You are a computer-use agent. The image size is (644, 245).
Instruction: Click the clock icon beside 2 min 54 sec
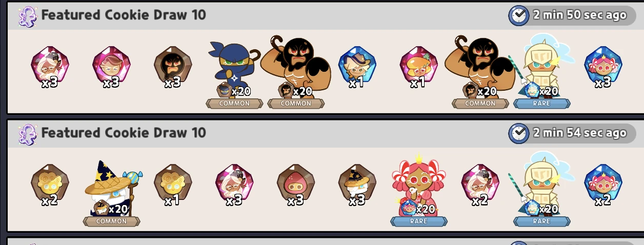click(x=518, y=133)
